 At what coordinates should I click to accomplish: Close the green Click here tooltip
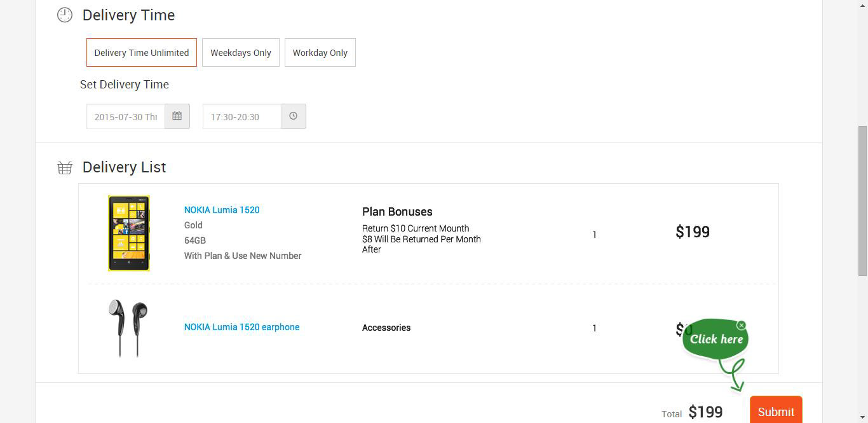click(x=741, y=325)
